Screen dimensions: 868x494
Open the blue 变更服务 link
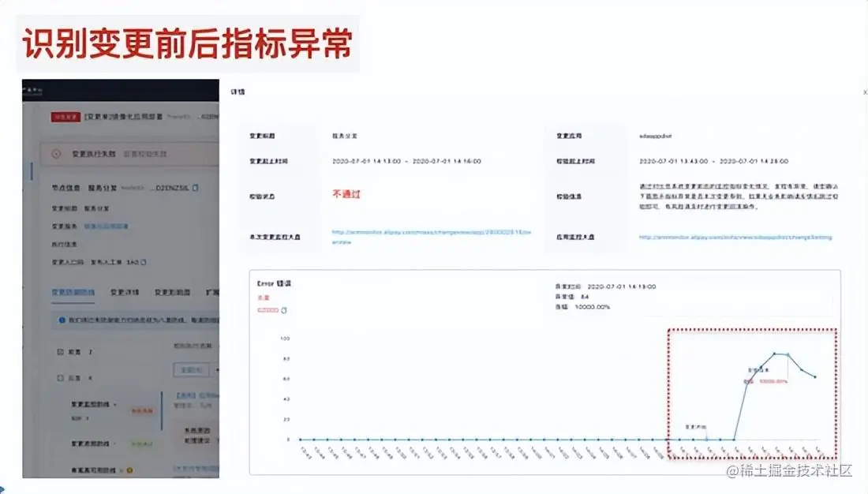pyautogui.click(x=106, y=226)
